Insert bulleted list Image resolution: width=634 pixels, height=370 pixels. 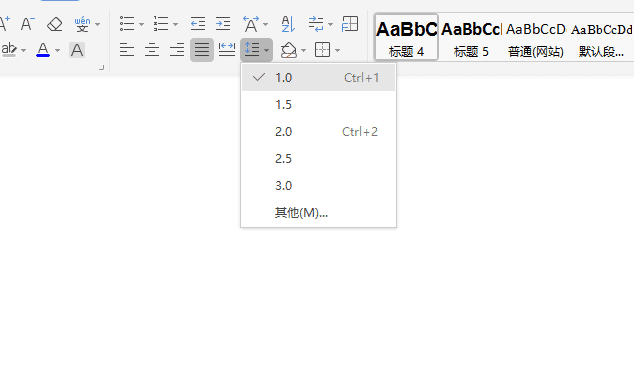(127, 24)
